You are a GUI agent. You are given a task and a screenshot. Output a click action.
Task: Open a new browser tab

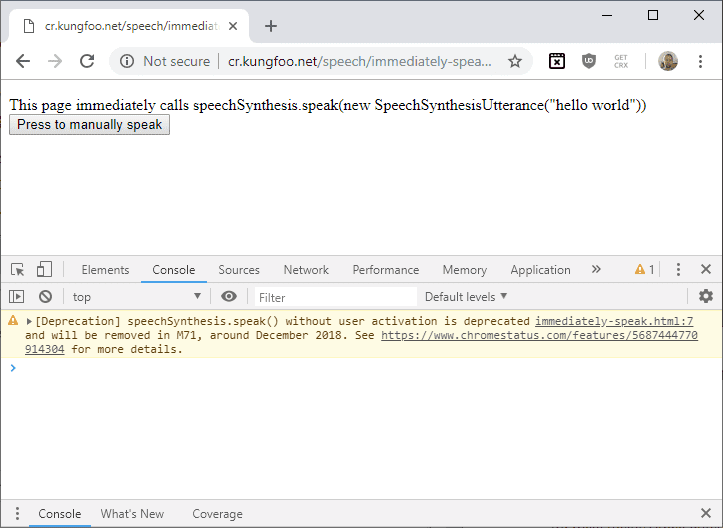pos(271,26)
